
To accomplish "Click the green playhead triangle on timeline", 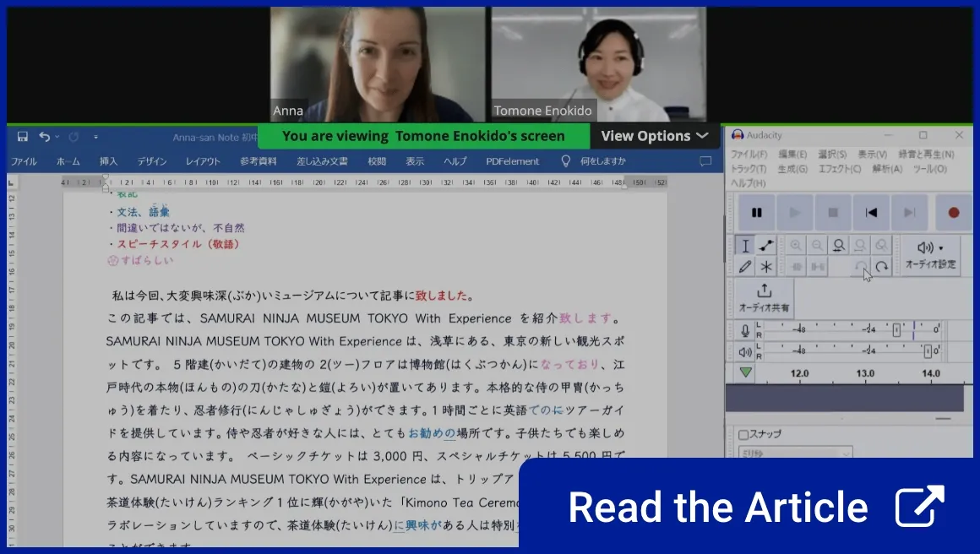I will tap(746, 373).
